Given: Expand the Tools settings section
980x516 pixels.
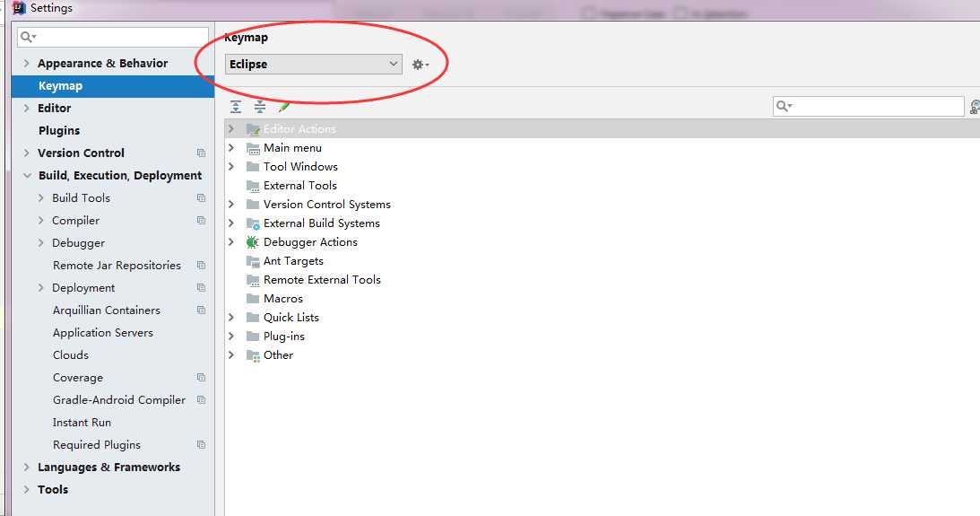Looking at the screenshot, I should (26, 490).
